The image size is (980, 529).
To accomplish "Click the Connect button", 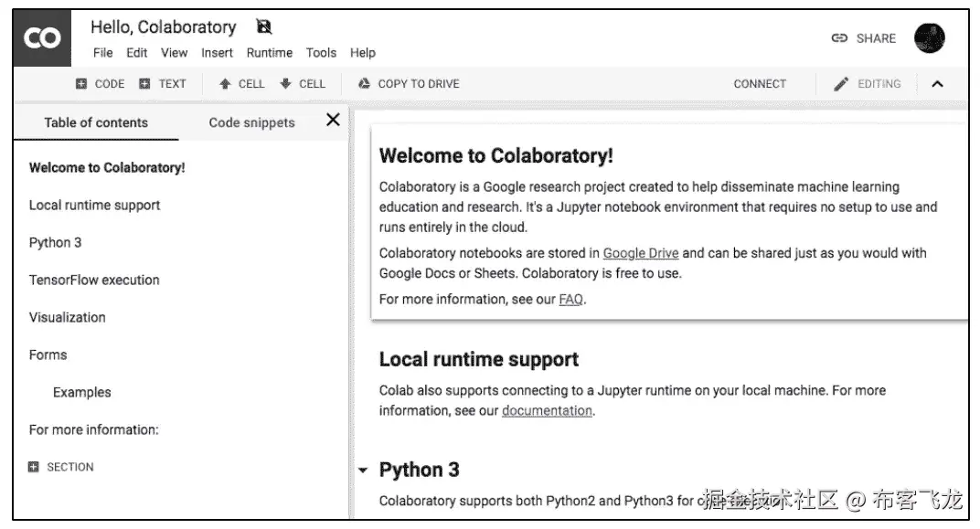I will coord(760,84).
